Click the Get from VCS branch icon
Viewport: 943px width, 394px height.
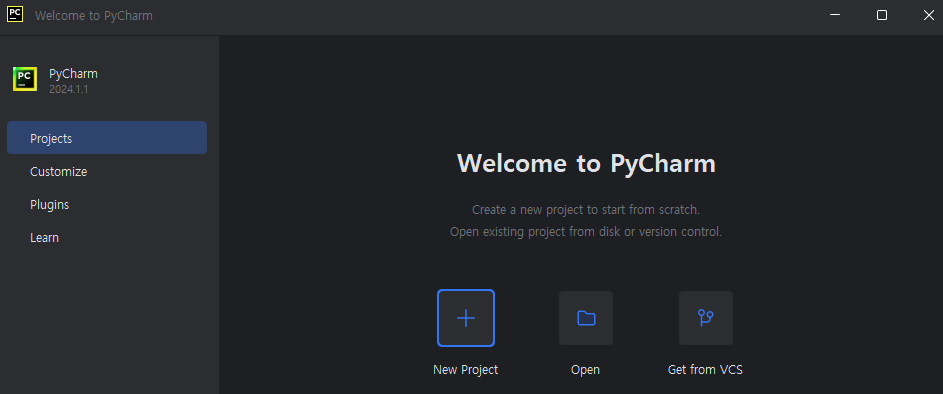point(706,318)
